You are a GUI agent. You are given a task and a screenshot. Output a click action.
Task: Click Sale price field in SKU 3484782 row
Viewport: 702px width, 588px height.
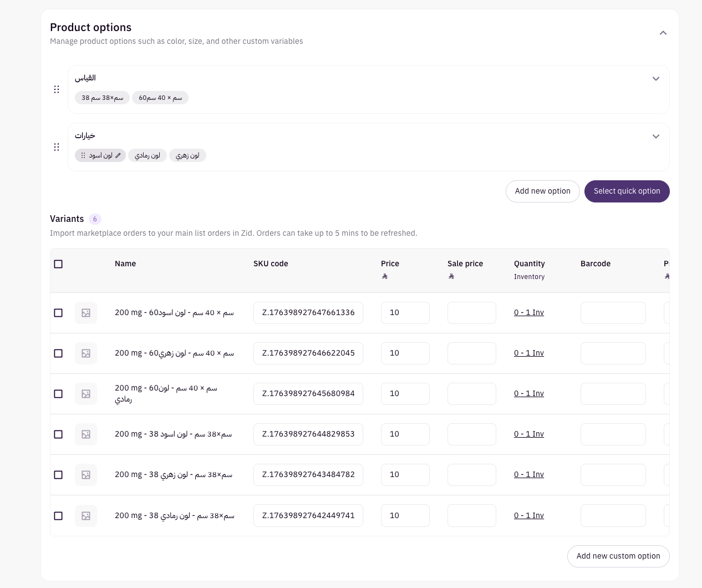[472, 475]
